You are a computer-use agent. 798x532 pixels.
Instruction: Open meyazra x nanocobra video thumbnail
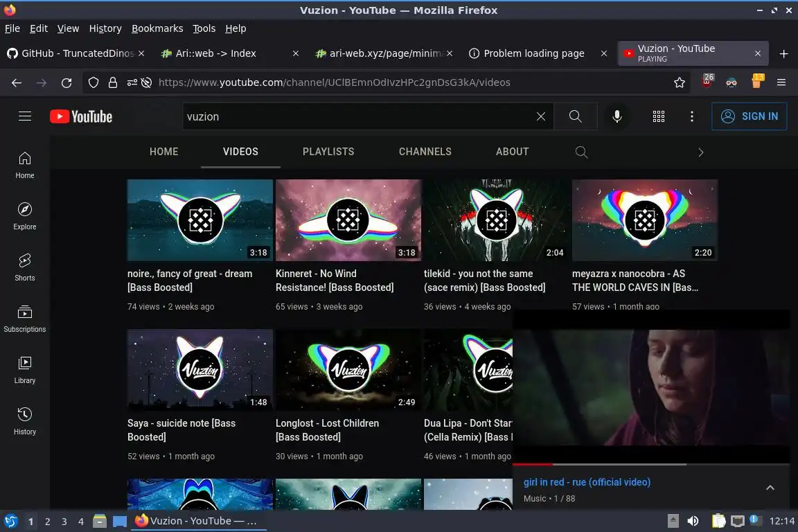[645, 220]
